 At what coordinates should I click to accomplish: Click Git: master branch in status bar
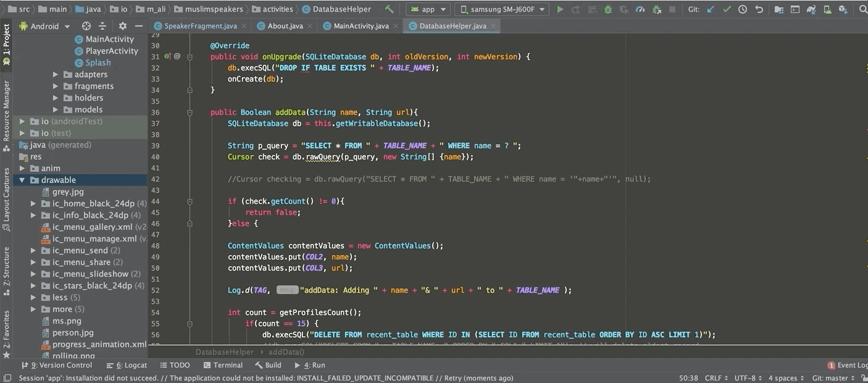(835, 378)
